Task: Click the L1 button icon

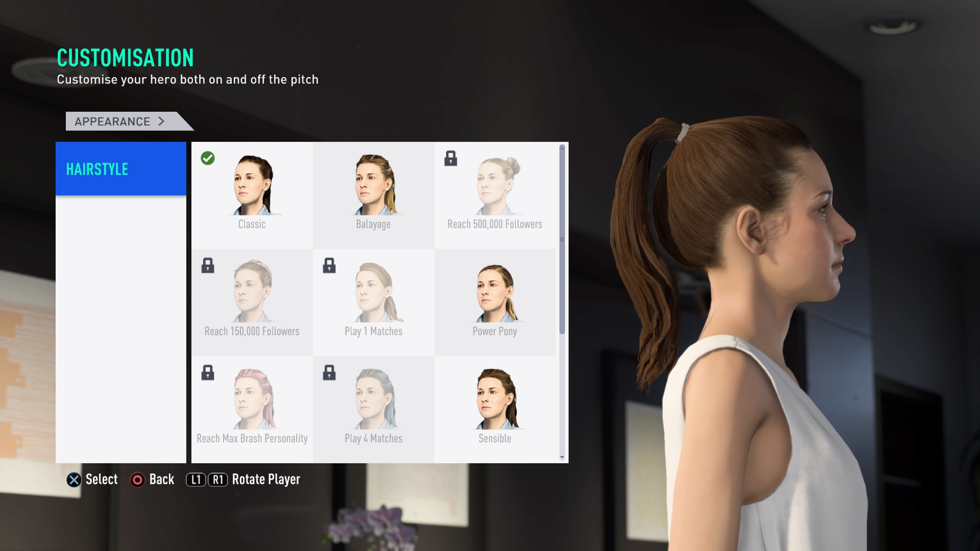Action: (196, 480)
